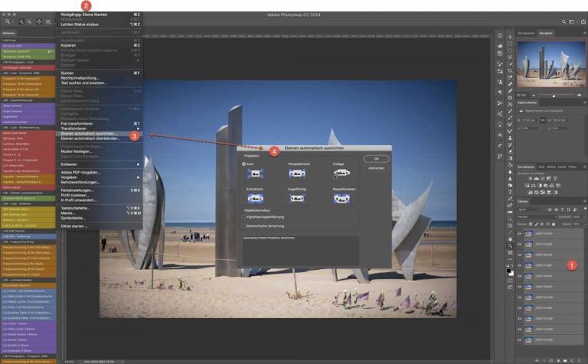Add a Curves adjustment layer
Viewport: 588px width, 364px height.
(543, 179)
